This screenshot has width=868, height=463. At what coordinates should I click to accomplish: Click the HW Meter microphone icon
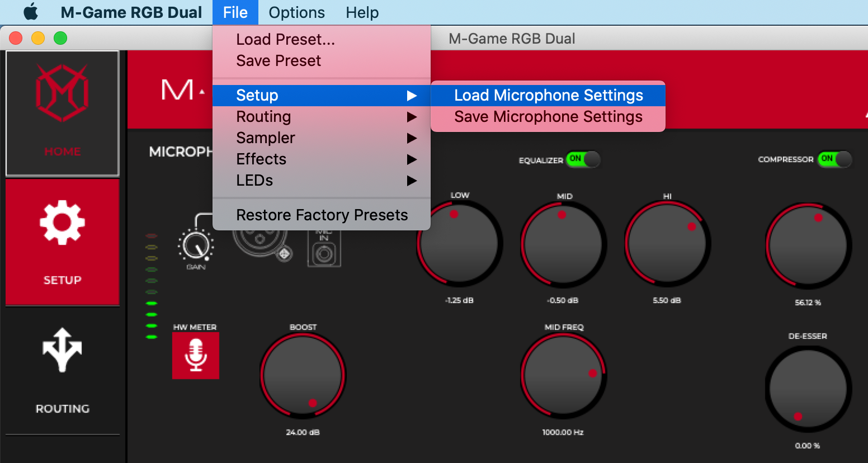coord(196,356)
